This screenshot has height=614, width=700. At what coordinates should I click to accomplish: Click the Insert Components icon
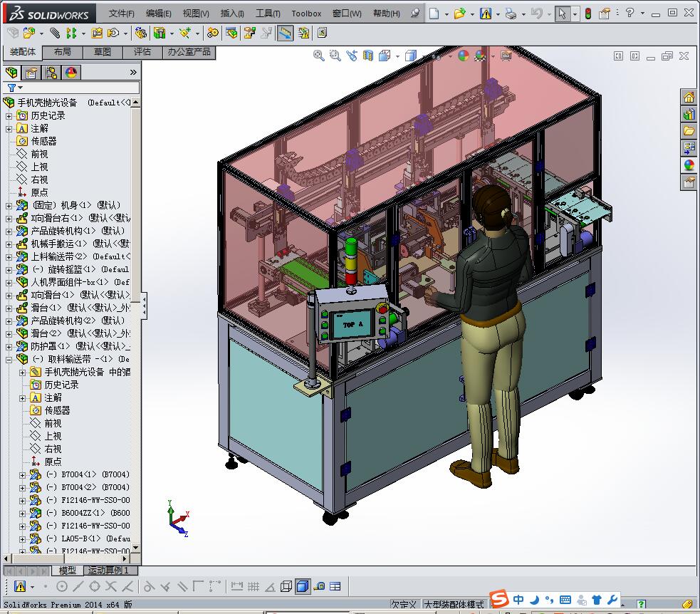pos(29,33)
